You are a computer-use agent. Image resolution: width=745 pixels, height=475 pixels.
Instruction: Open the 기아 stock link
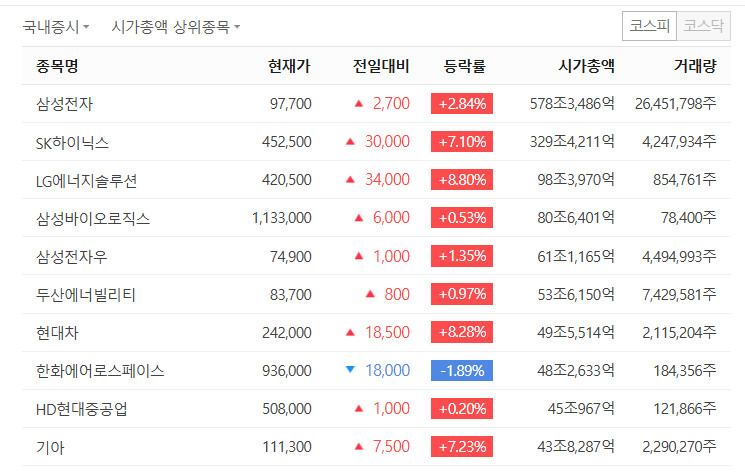(50, 447)
